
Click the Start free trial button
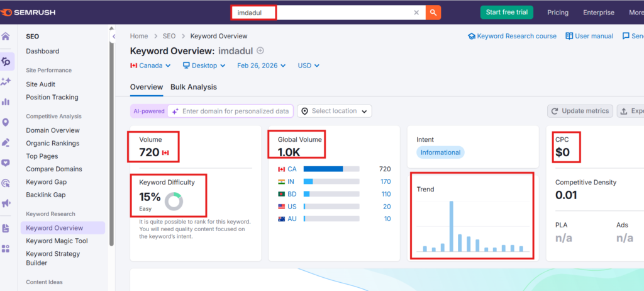point(507,13)
